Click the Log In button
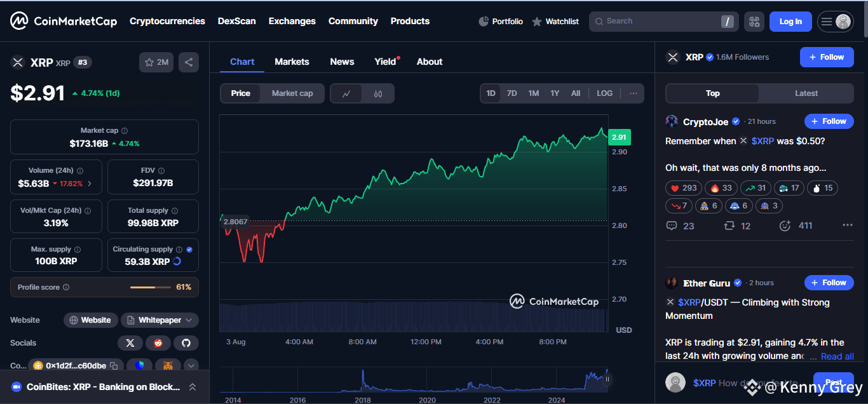868x404 pixels. [790, 22]
